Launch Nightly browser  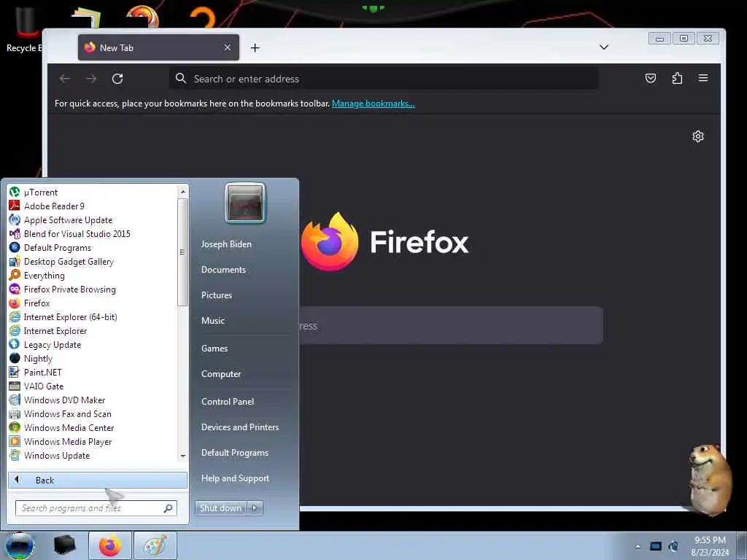[38, 358]
